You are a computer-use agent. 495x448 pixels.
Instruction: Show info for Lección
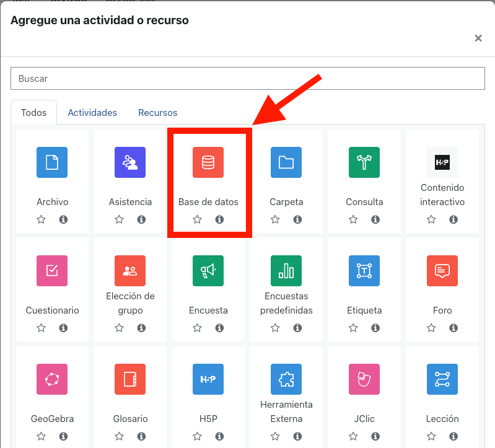click(453, 436)
